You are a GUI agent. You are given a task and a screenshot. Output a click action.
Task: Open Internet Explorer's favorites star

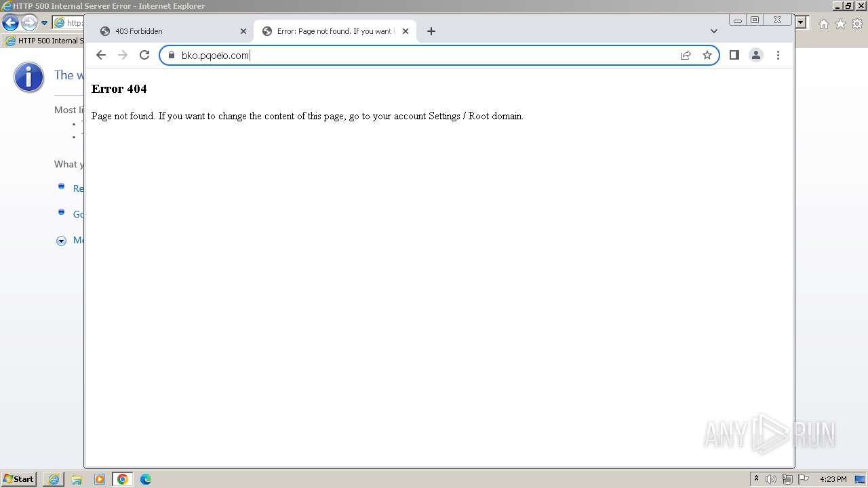[x=840, y=24]
